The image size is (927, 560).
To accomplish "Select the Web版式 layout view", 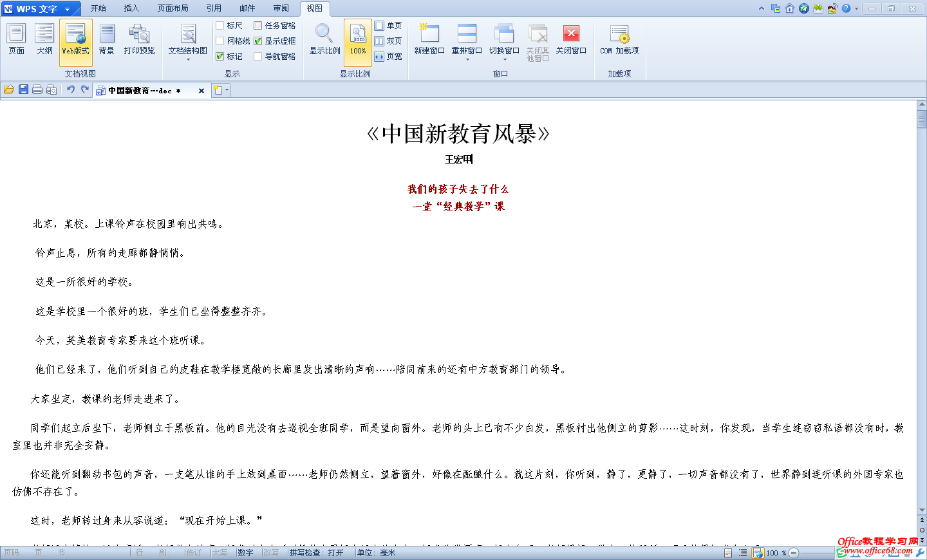I will 76,41.
